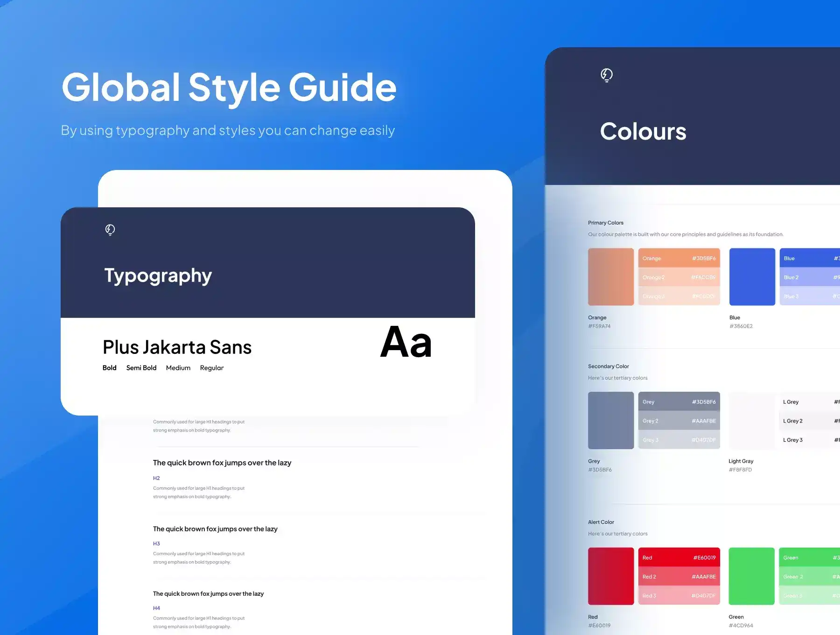Click the large 'Aa' font preview glyph
The image size is (840, 635).
[x=406, y=343]
